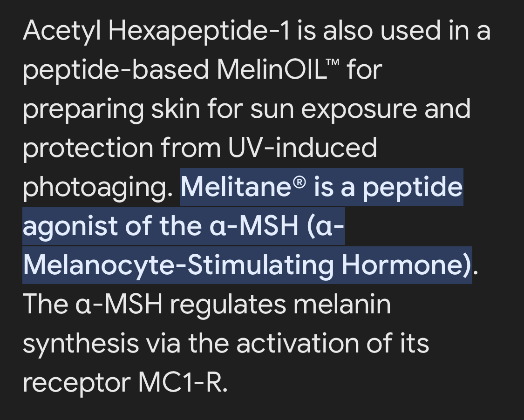The height and width of the screenshot is (420, 524).
Task: Click 'peptide-based' in second line
Action: [116, 70]
